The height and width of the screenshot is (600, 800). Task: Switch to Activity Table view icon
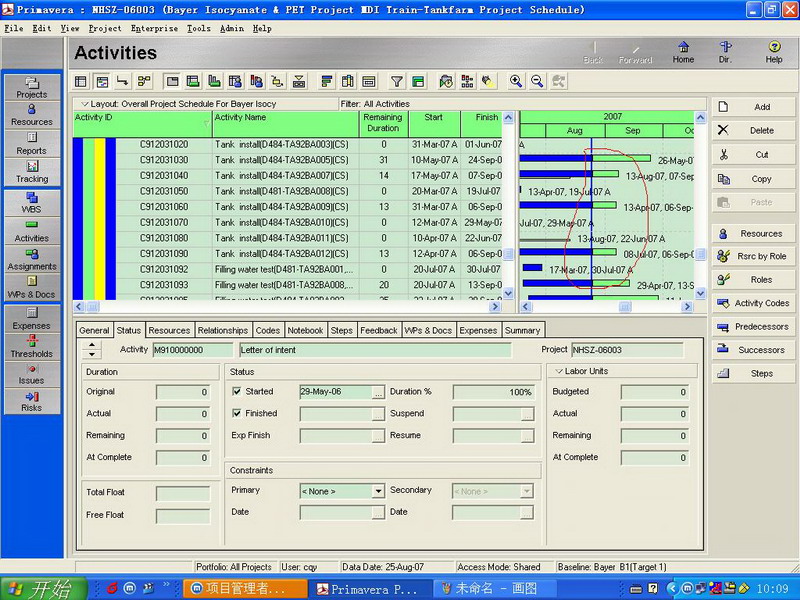tap(81, 82)
